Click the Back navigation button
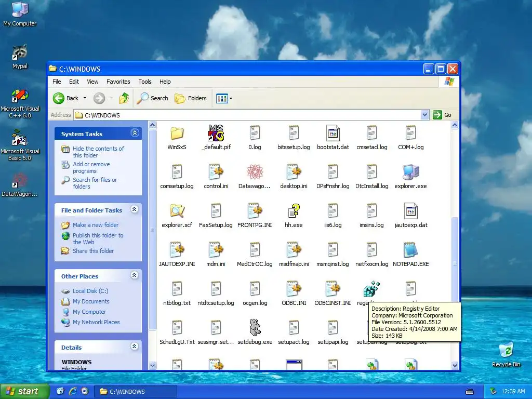The image size is (532, 399). point(66,98)
